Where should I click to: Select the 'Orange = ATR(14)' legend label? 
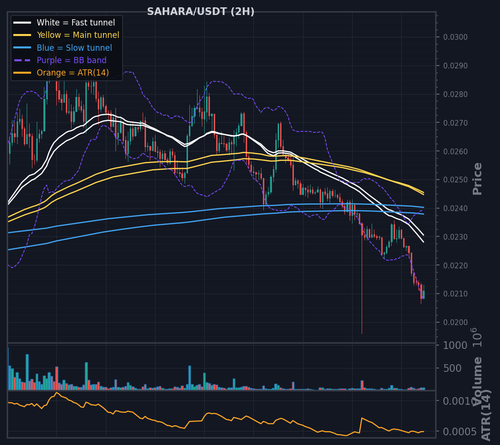tap(73, 73)
